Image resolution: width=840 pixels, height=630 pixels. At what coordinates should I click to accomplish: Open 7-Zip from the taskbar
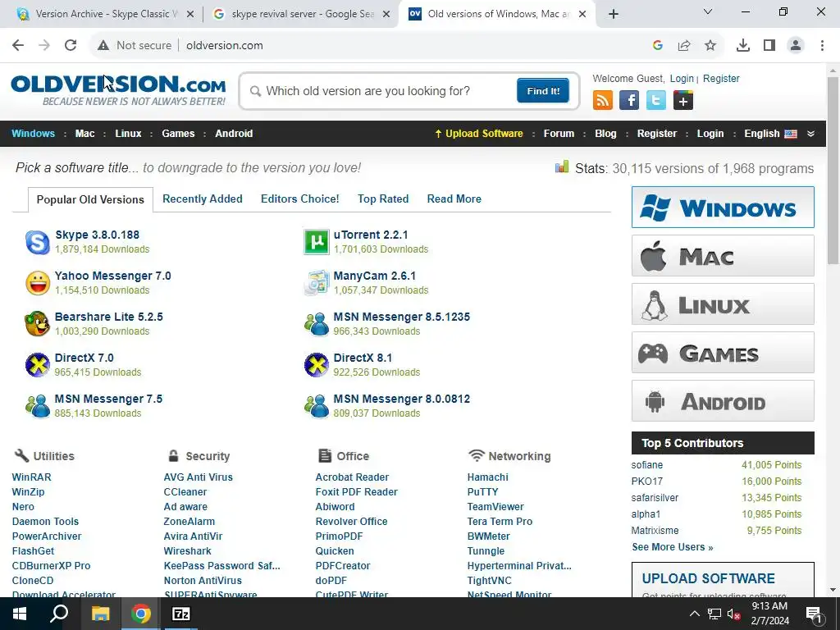pos(180,614)
